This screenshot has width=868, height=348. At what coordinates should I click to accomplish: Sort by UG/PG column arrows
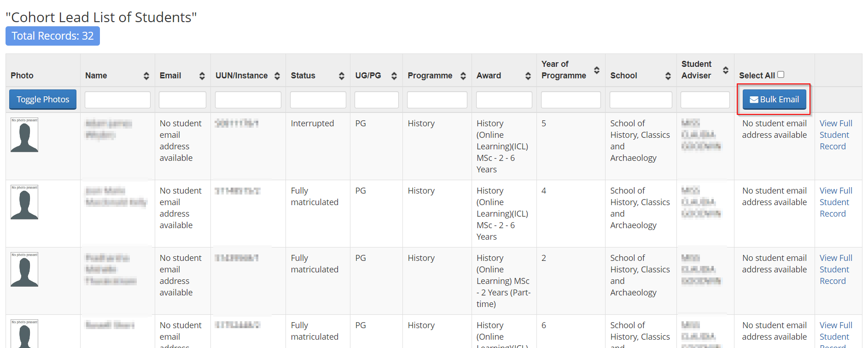(x=394, y=76)
